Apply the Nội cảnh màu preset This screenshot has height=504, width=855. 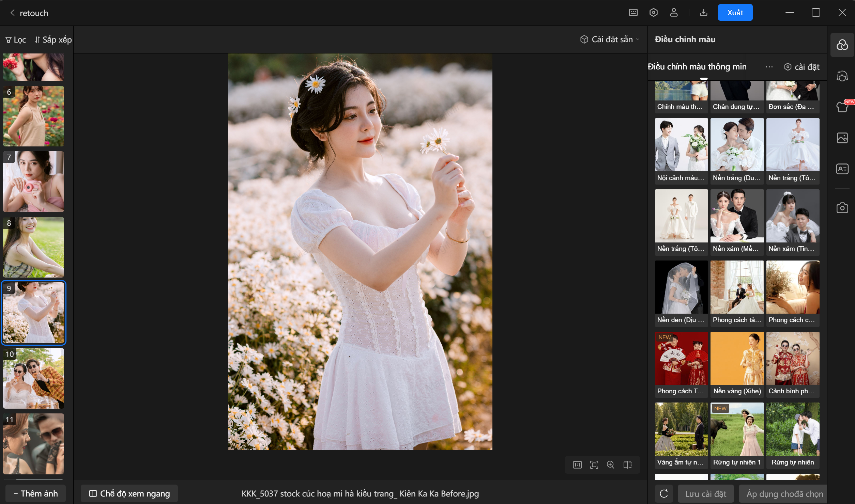(x=681, y=151)
